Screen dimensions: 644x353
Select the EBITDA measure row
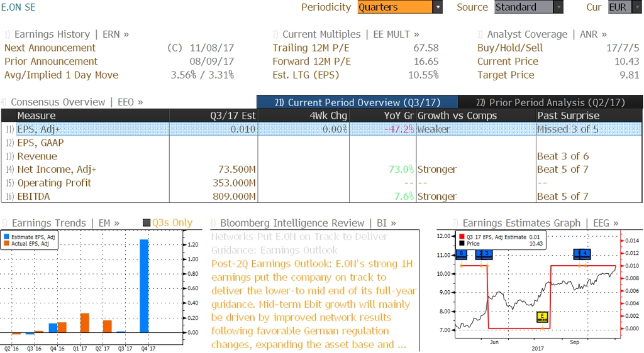(321, 197)
